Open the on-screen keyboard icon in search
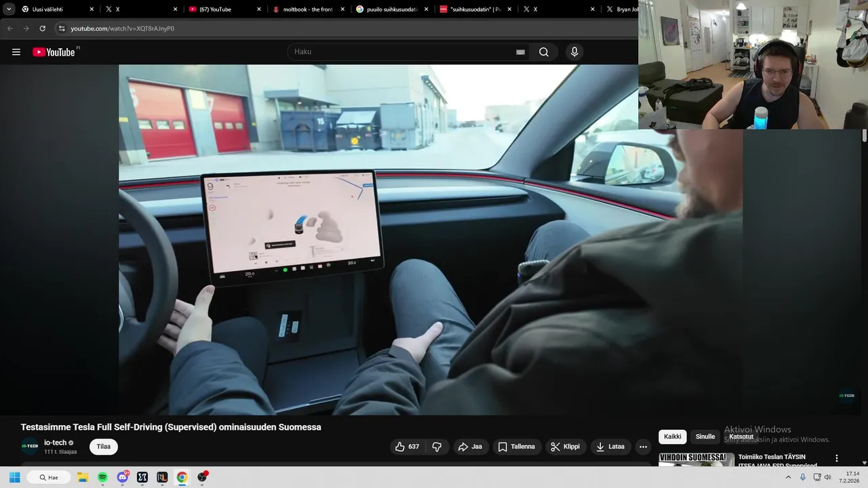868x488 pixels. [520, 52]
